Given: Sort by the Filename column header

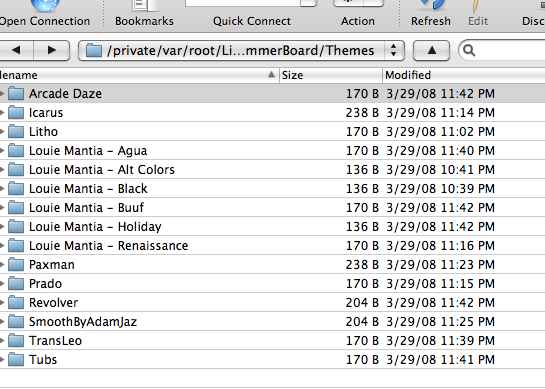Looking at the screenshot, I should (139, 75).
